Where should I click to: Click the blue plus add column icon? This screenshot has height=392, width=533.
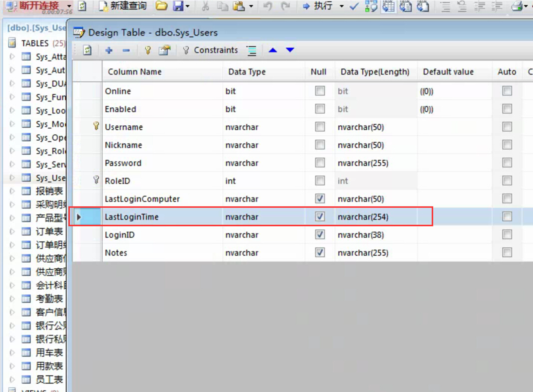coord(109,51)
